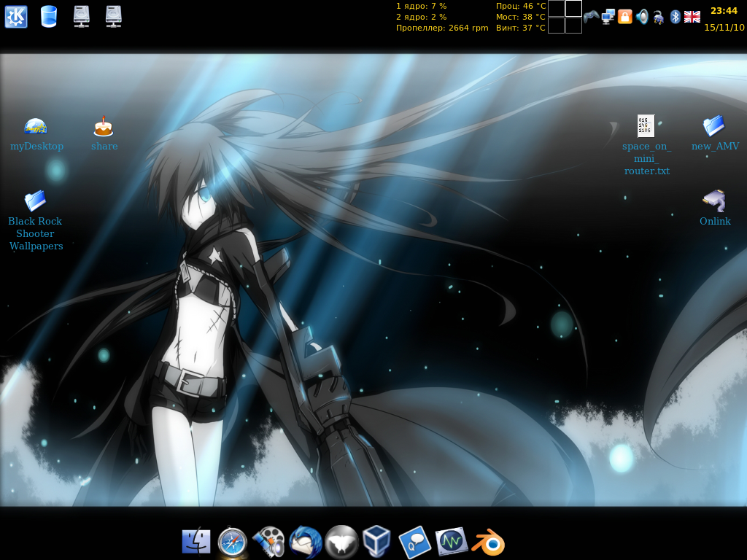Open the network drive icon beside the trash bin

click(82, 17)
